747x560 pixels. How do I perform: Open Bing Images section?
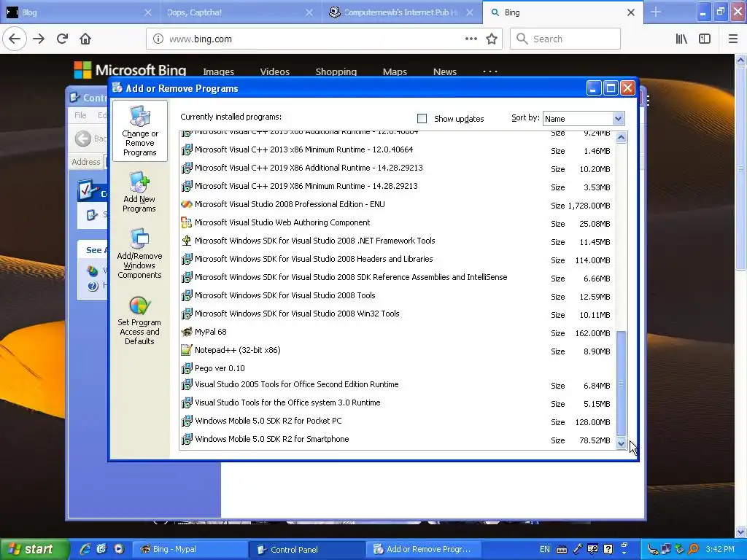(218, 71)
